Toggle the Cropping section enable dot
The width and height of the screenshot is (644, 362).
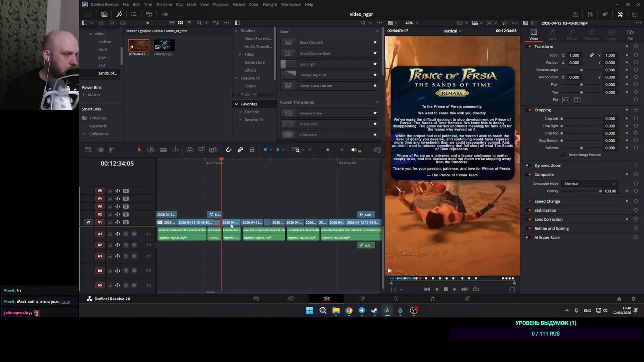(x=529, y=110)
